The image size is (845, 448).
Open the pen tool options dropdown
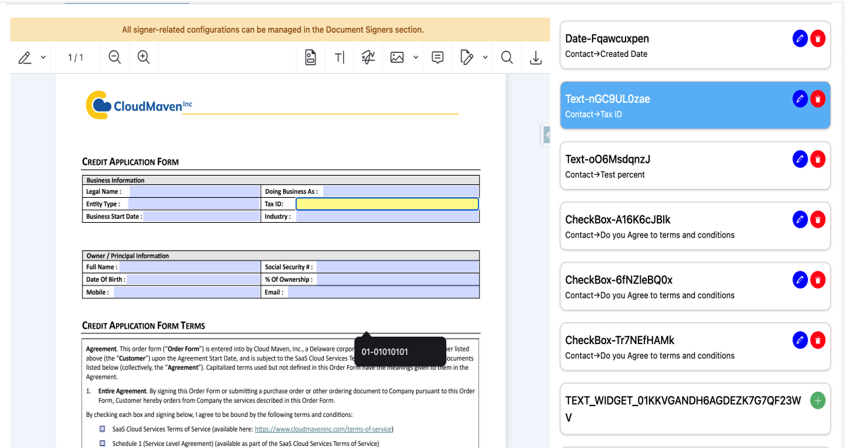pyautogui.click(x=43, y=58)
